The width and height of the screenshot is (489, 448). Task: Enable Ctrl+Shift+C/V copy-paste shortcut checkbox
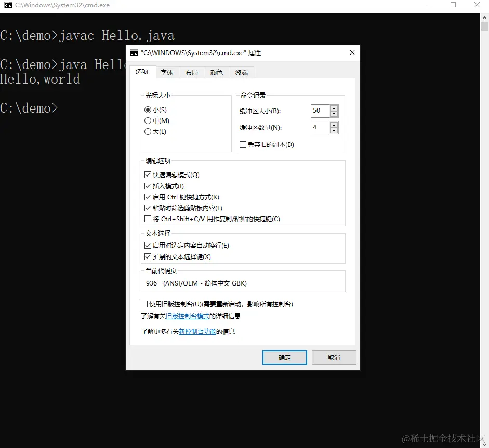(148, 219)
